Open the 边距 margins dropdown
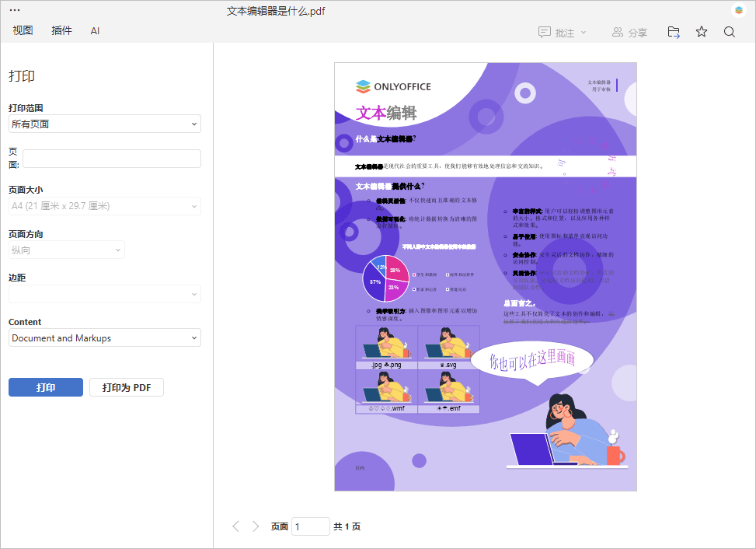 point(104,294)
